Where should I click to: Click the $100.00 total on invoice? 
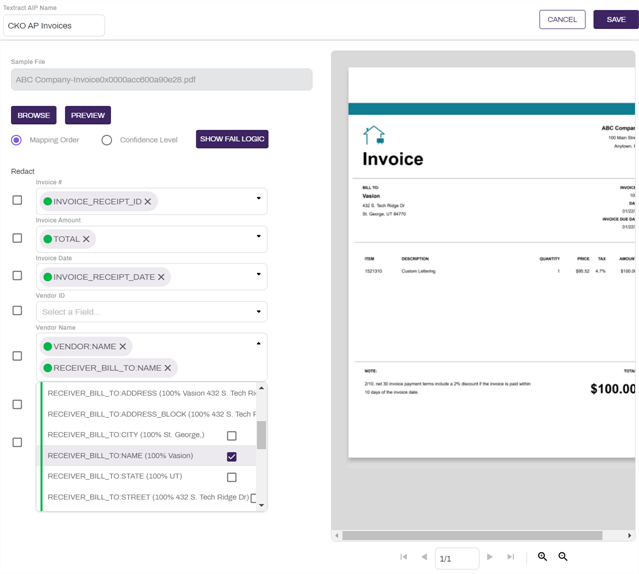(x=613, y=389)
